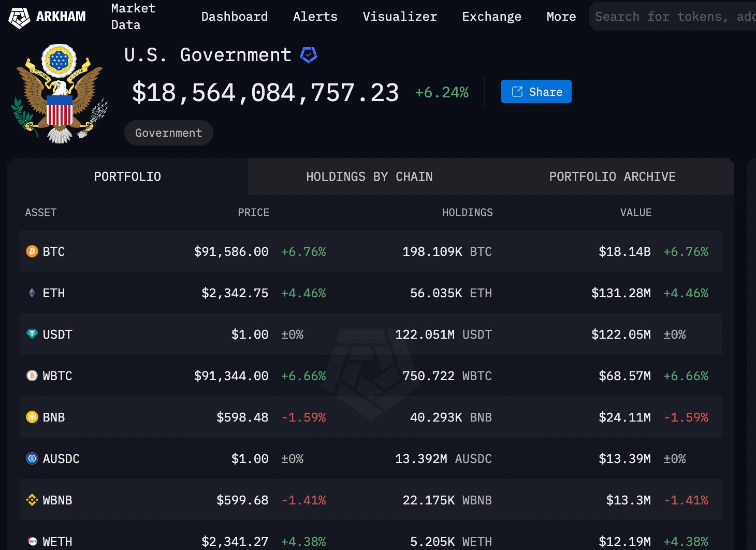
Task: Sort by the HOLDINGS column header
Action: (x=468, y=212)
